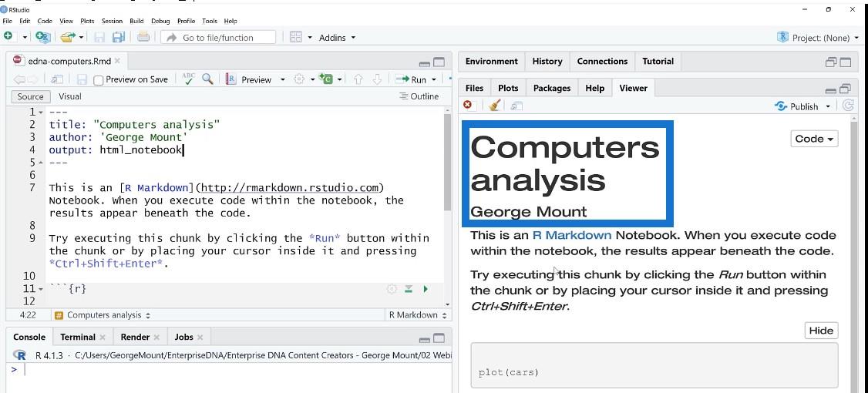868x393 pixels.
Task: Click the red Stop viewer icon
Action: pos(468,105)
